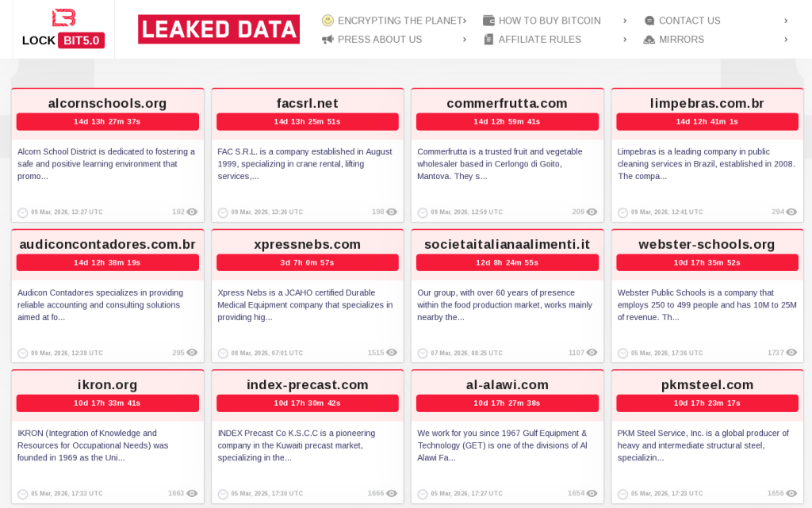This screenshot has width=812, height=508.
Task: Expand the chevron next to Encrypting the Planet
Action: click(465, 21)
